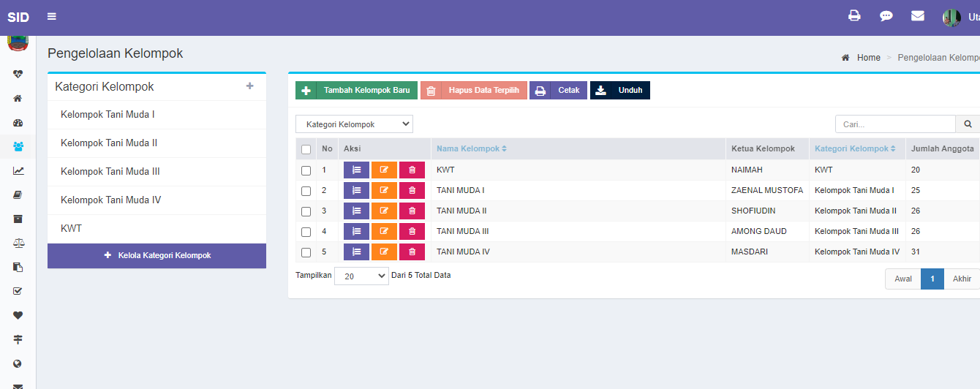Open details list for KWT row

pyautogui.click(x=356, y=170)
